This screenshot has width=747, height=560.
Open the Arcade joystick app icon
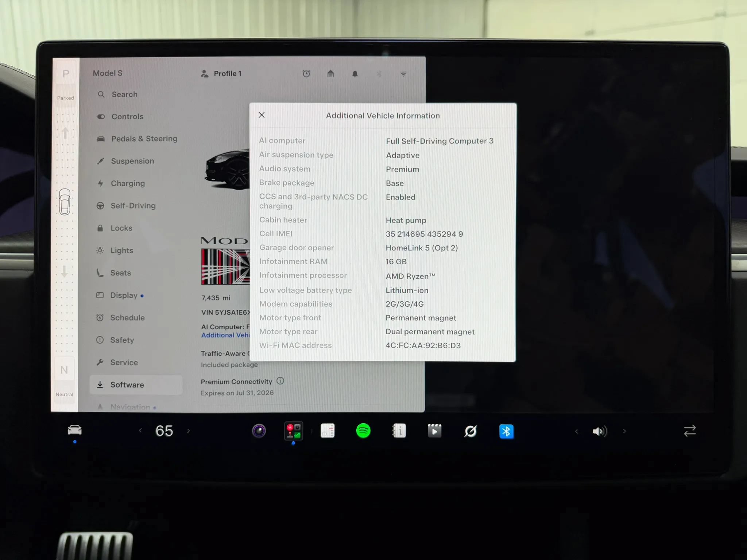[x=293, y=431]
